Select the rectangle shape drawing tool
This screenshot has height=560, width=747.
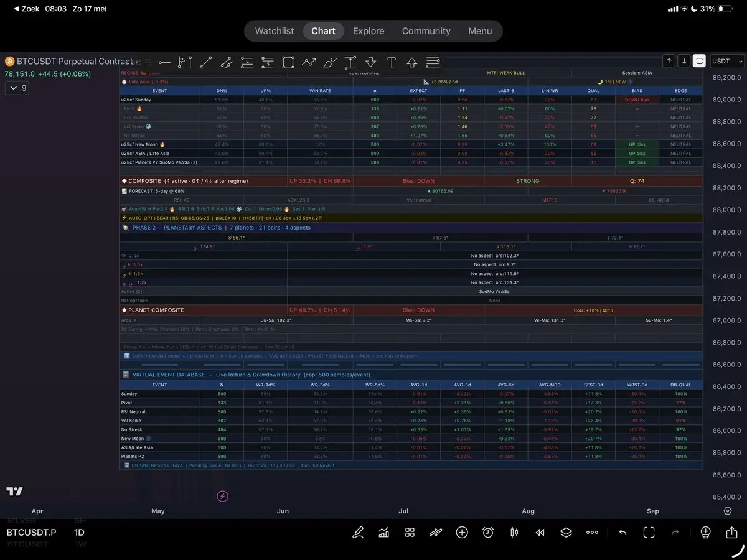tap(288, 62)
